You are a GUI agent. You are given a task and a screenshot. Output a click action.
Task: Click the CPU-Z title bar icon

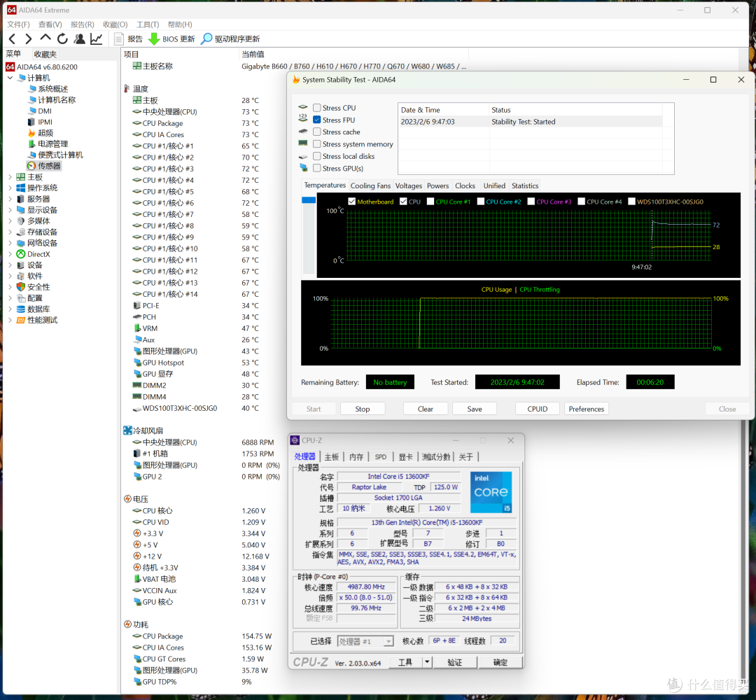coord(295,440)
